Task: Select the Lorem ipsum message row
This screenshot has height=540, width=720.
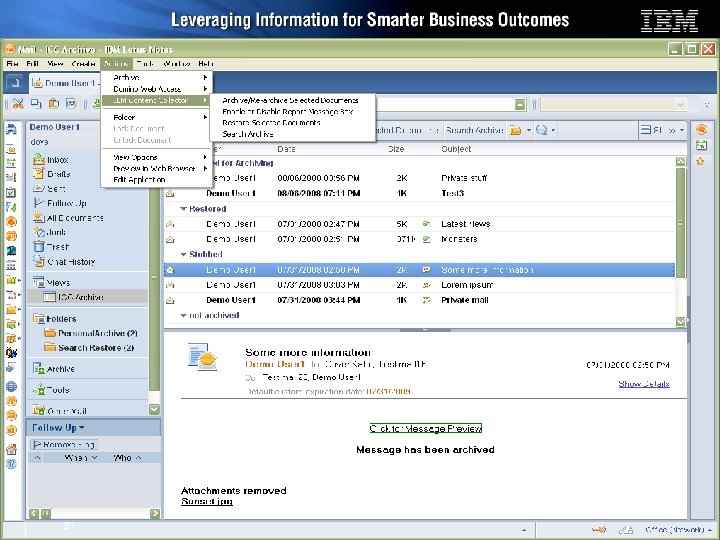Action: (419, 285)
